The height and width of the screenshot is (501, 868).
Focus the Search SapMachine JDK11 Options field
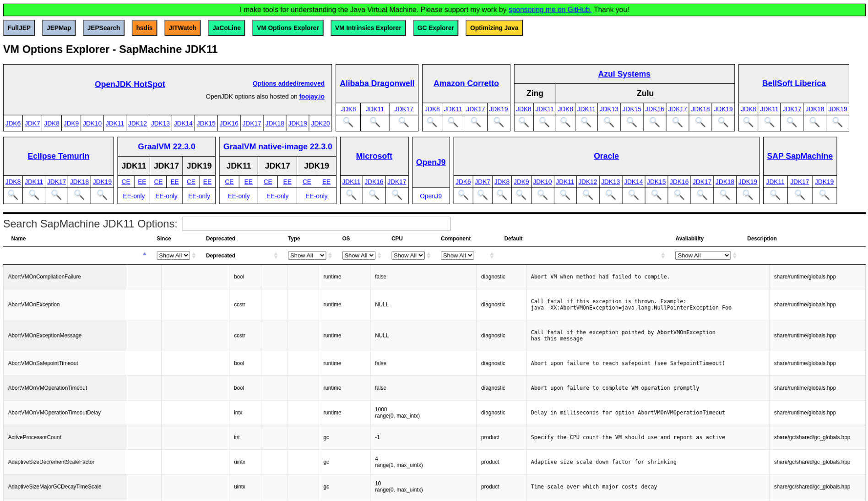tap(316, 224)
